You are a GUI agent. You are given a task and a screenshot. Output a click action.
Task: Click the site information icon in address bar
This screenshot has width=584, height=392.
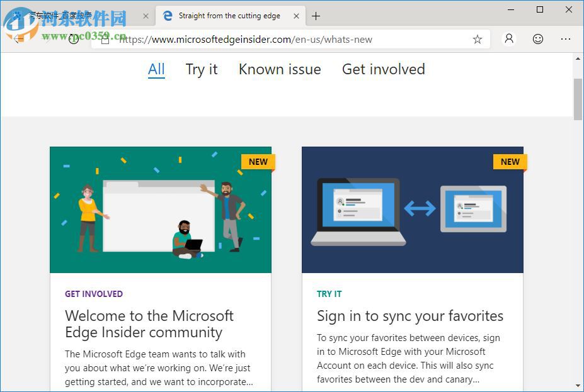(x=105, y=39)
